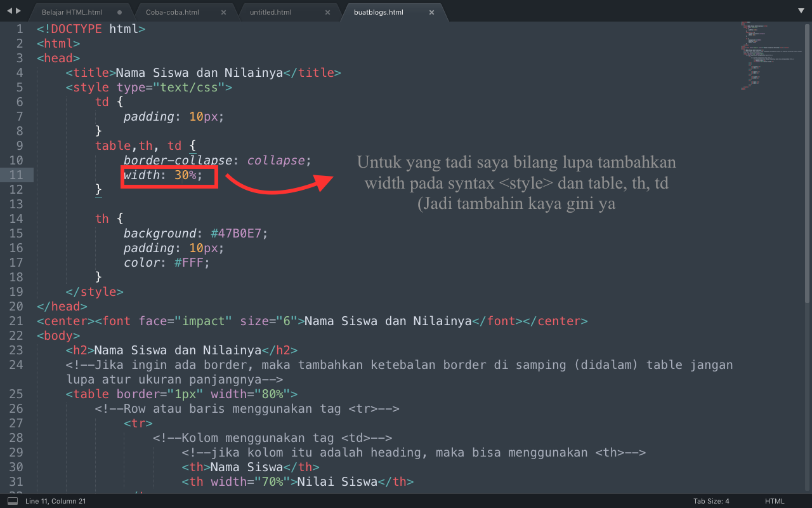Switch to the Belajar HTML.html tab
This screenshot has width=812, height=508.
pyautogui.click(x=72, y=12)
